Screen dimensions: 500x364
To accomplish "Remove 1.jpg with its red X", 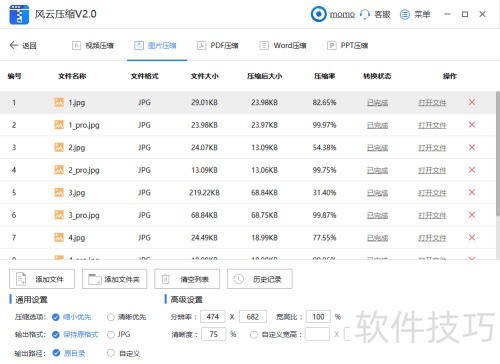I will [x=472, y=102].
